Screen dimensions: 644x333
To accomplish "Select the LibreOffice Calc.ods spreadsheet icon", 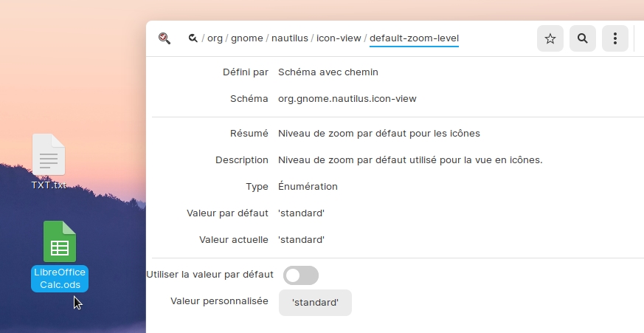I will pyautogui.click(x=60, y=241).
